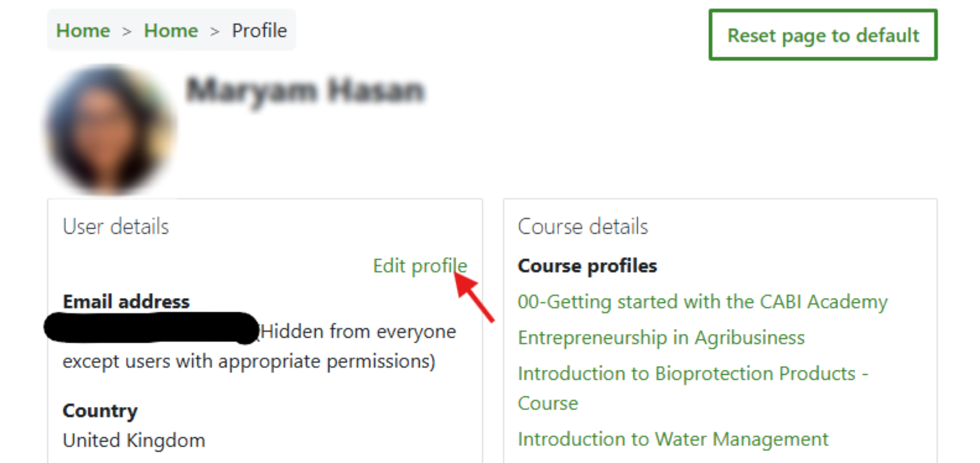Click the blurred profile picture
Screen dimensions: 980x463
(109, 130)
